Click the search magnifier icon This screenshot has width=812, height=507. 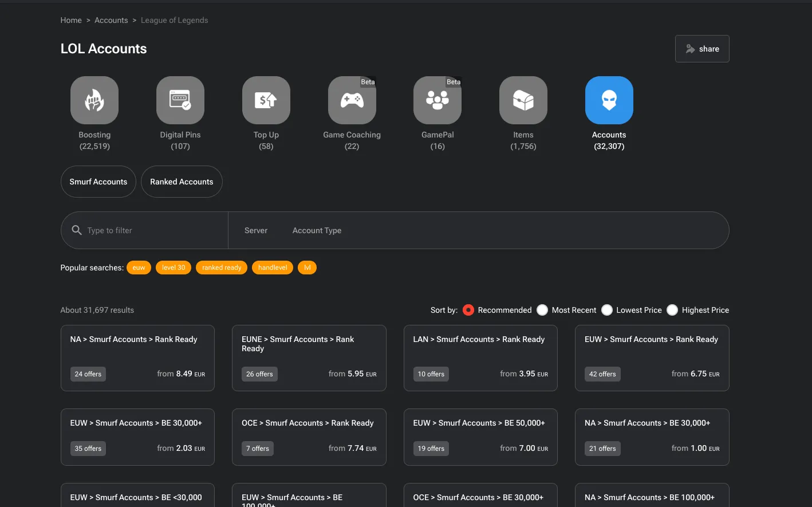click(77, 230)
